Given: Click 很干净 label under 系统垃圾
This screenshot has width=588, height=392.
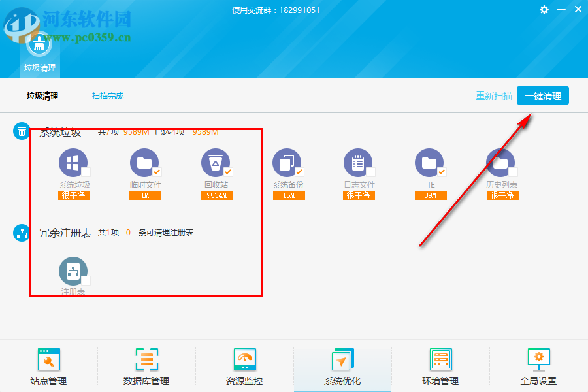Looking at the screenshot, I should [74, 195].
